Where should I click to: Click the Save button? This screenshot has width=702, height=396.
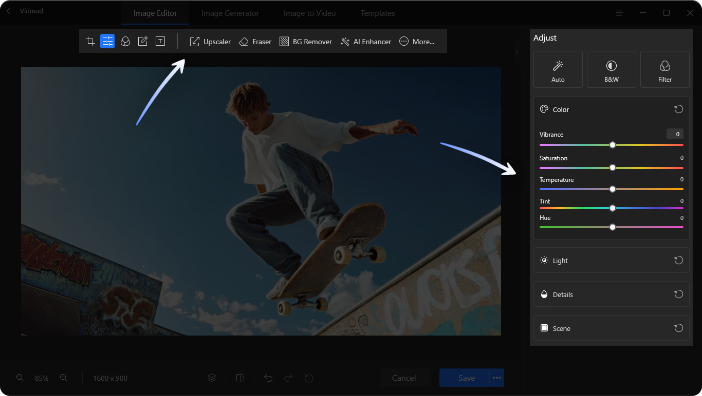point(464,378)
